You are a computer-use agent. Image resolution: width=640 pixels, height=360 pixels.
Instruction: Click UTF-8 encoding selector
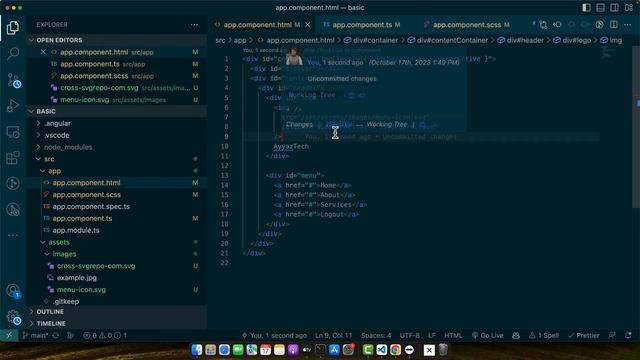409,336
